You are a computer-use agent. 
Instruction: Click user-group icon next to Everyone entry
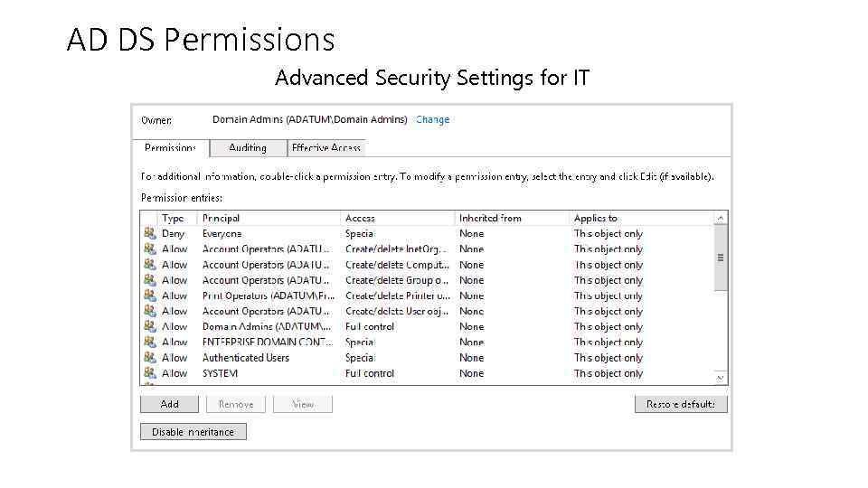pos(150,233)
